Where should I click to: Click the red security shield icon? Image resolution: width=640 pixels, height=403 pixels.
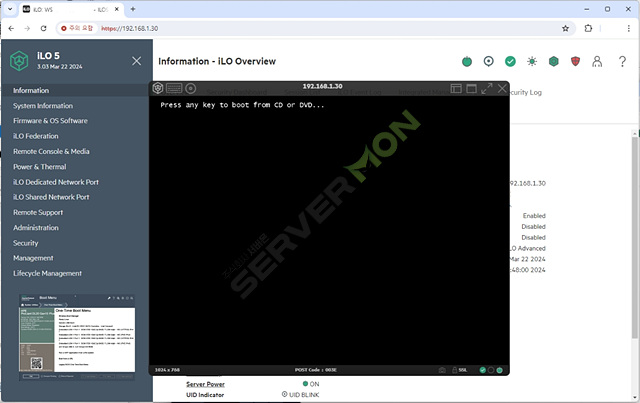tap(575, 61)
